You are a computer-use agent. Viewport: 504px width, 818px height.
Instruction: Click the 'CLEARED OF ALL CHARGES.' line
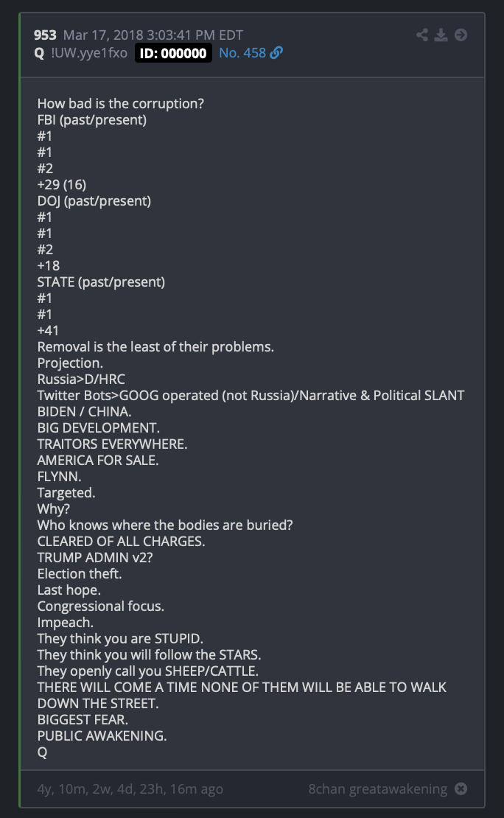[x=121, y=541]
